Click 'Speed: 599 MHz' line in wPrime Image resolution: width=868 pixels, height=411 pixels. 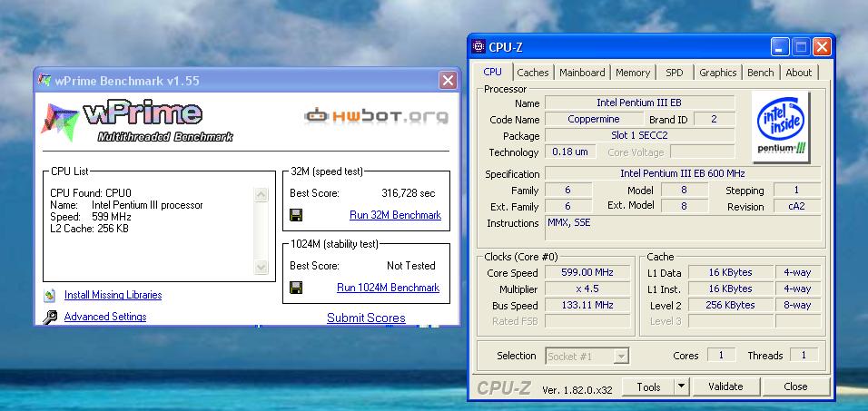click(x=90, y=216)
